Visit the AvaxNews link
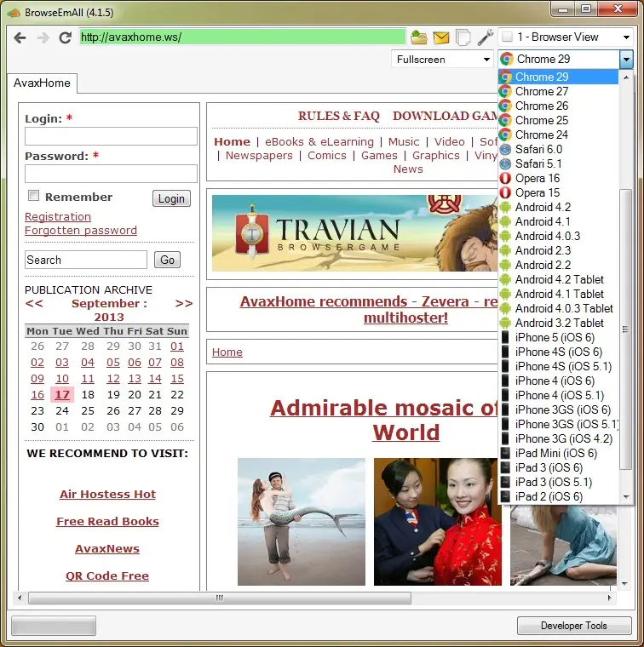 point(107,548)
